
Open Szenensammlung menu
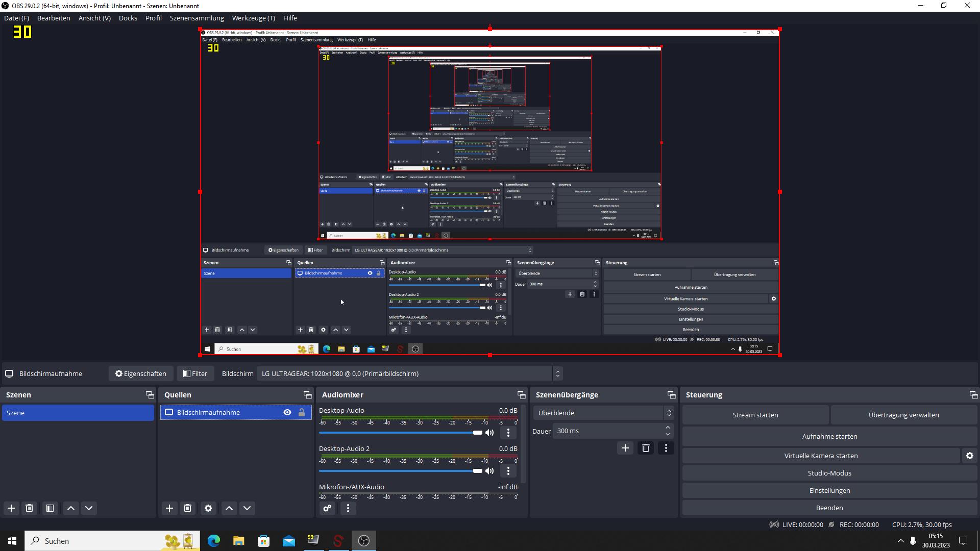197,18
